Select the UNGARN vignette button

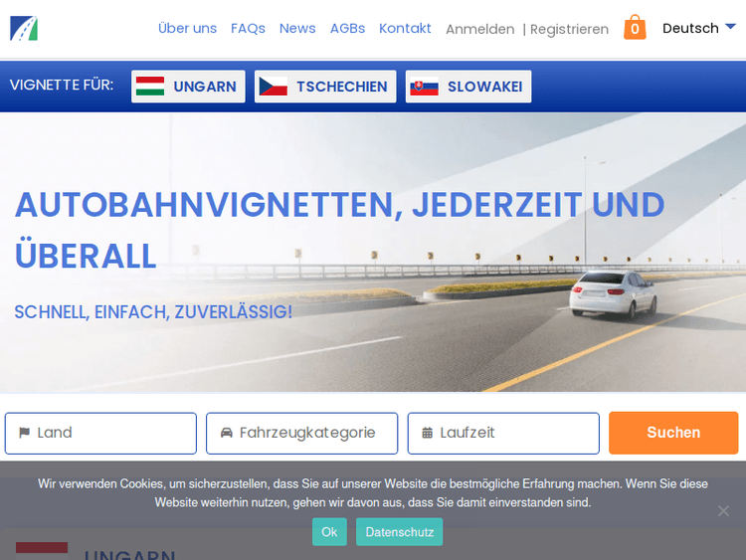click(188, 87)
